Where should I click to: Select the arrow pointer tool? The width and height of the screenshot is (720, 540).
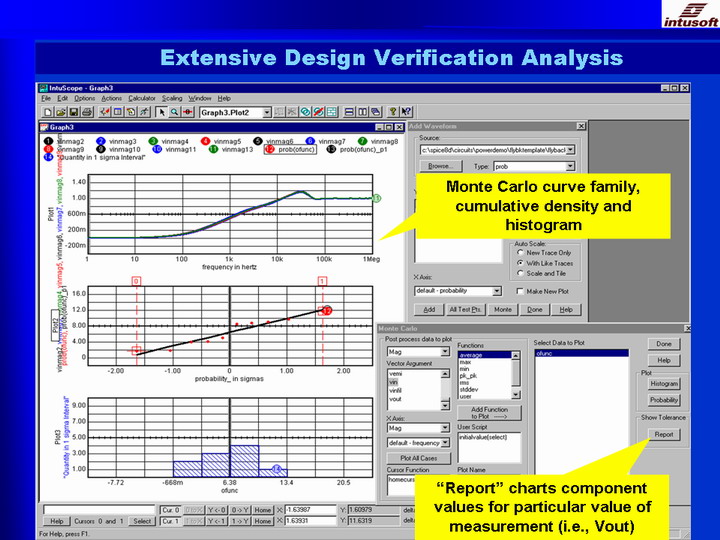point(161,112)
